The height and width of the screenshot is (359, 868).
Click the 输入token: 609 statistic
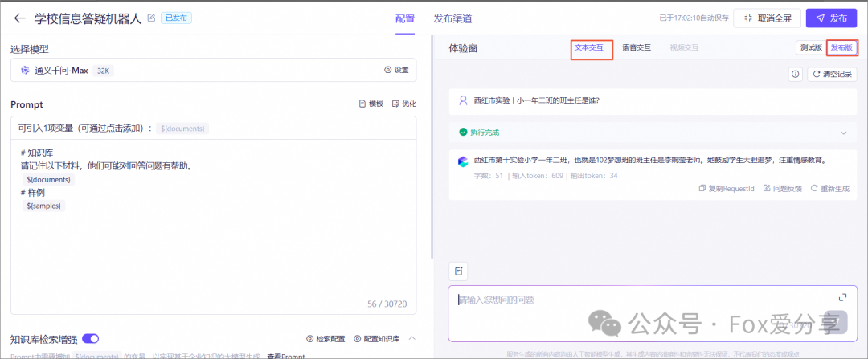pos(538,176)
